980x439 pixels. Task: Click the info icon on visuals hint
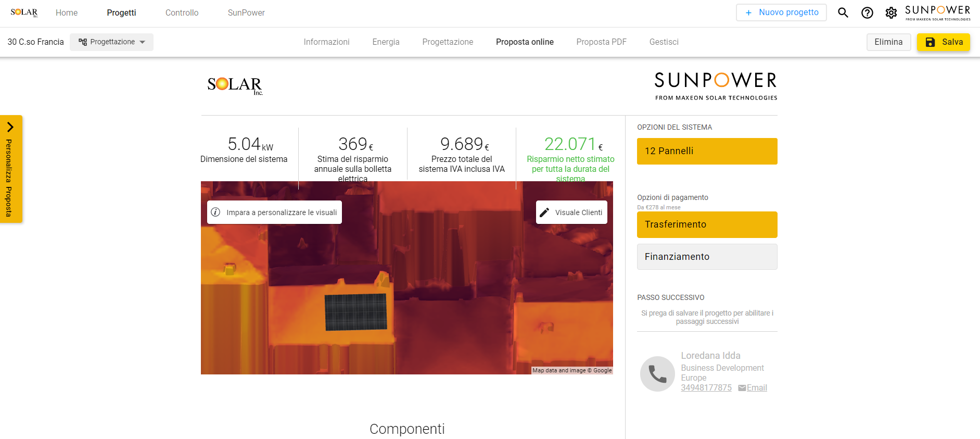point(215,212)
